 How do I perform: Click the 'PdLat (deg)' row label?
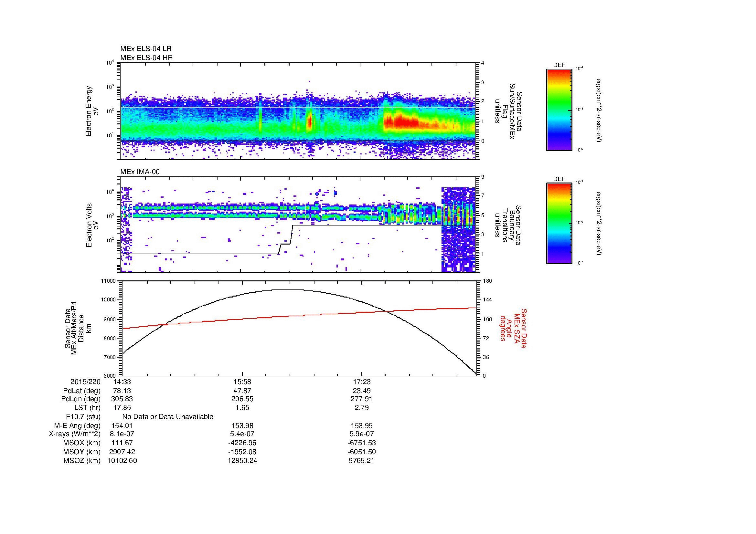[x=82, y=391]
